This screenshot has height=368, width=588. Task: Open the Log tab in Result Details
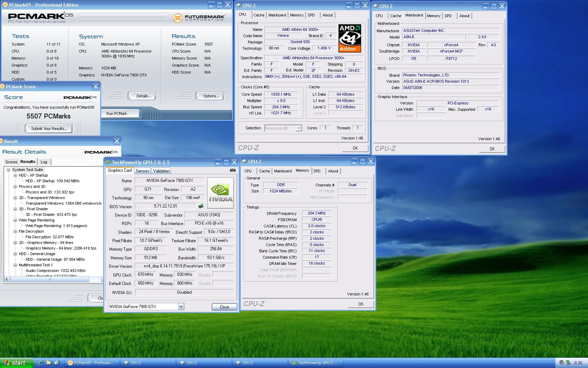click(44, 162)
